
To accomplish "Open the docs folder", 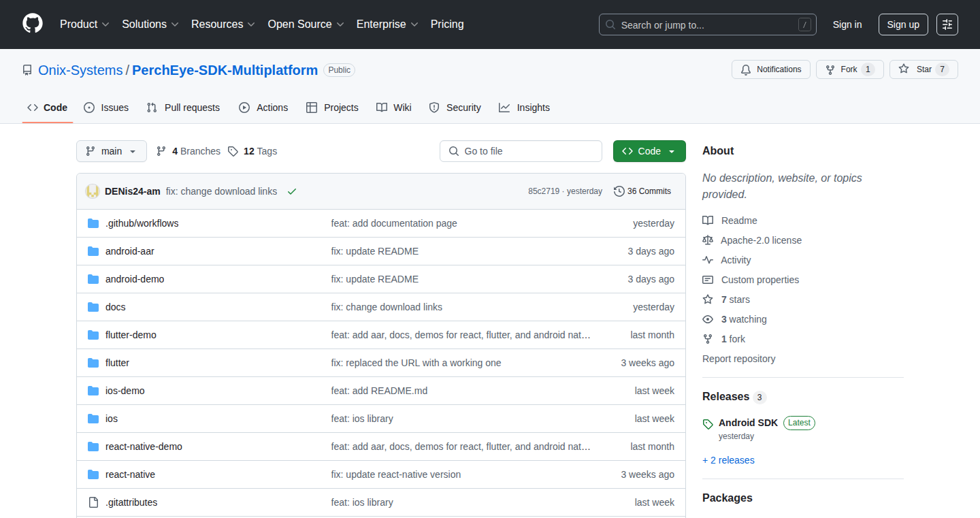I will pyautogui.click(x=116, y=307).
